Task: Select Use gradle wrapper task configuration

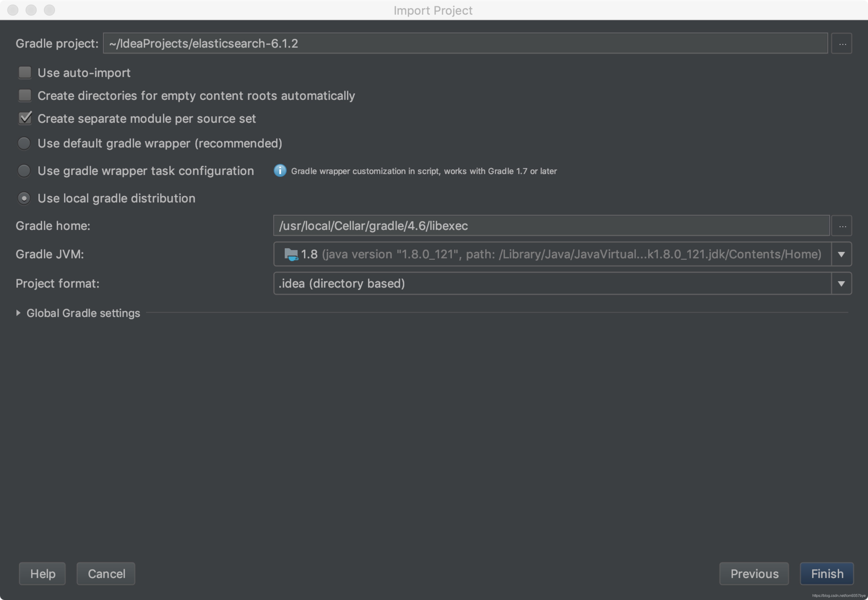Action: [24, 171]
